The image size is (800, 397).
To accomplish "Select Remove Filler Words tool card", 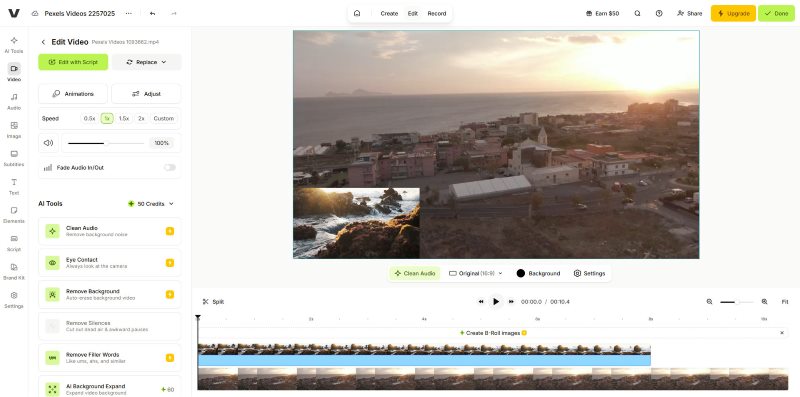I will coord(110,358).
